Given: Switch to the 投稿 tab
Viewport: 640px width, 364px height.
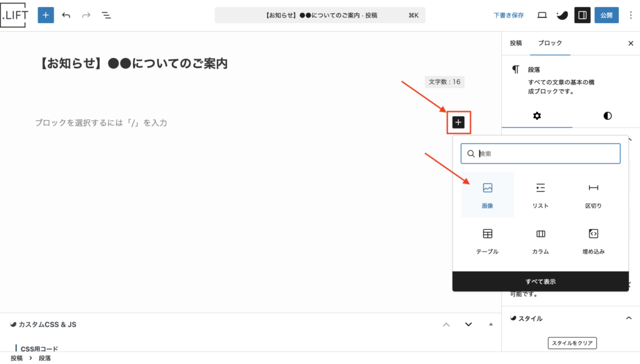Looking at the screenshot, I should click(516, 43).
